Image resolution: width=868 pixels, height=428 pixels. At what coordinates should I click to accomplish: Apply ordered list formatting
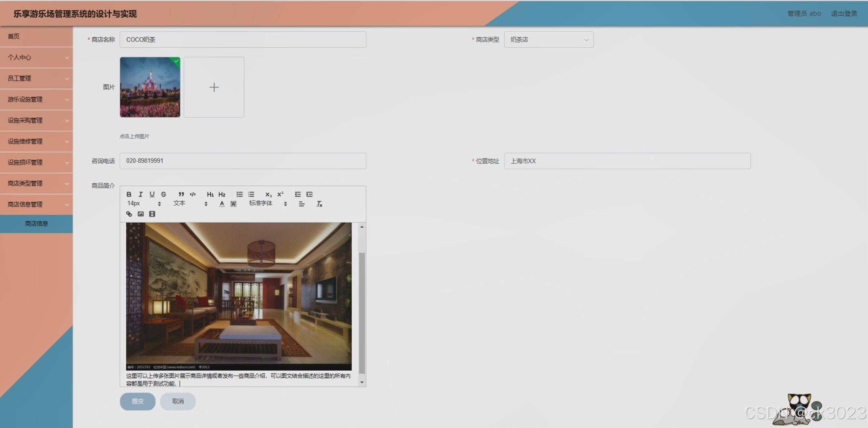(239, 194)
